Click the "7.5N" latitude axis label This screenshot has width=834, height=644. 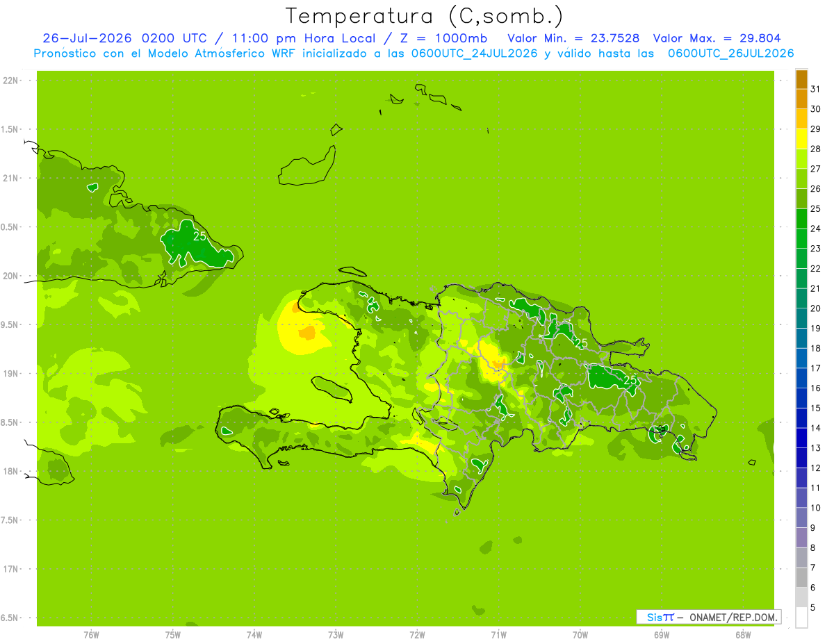10,520
